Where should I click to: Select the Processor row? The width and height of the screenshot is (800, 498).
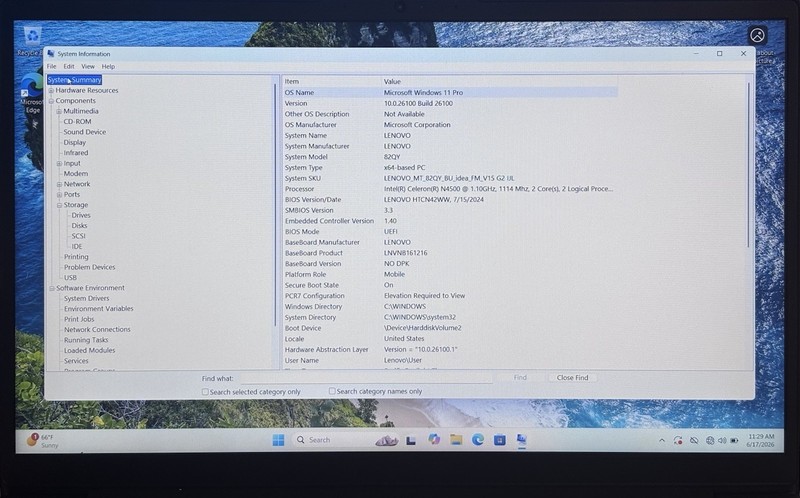[x=449, y=189]
